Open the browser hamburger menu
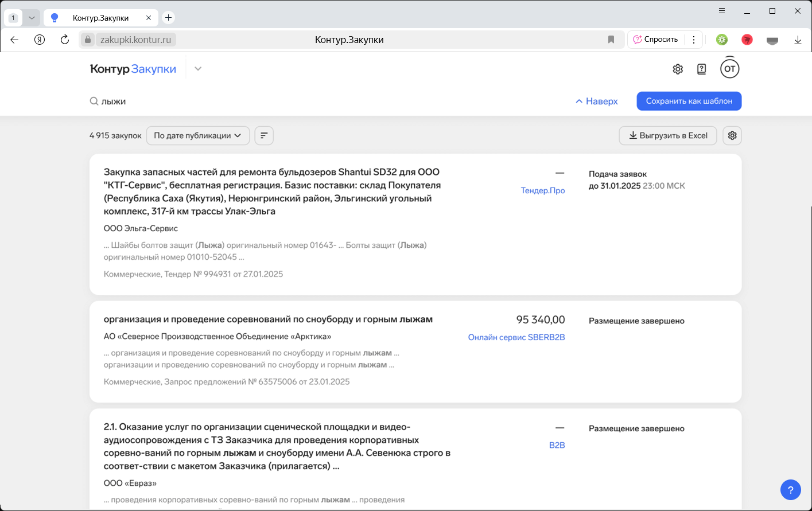 [x=722, y=11]
